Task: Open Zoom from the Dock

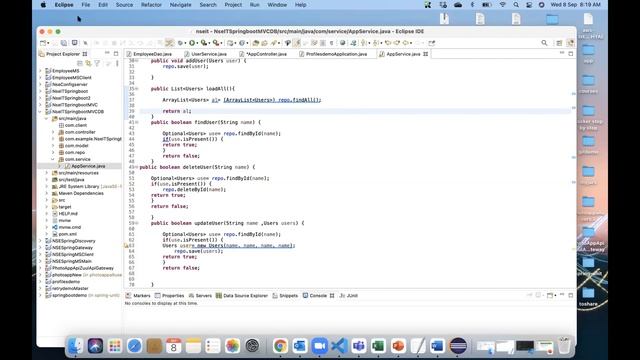Action: 320,346
